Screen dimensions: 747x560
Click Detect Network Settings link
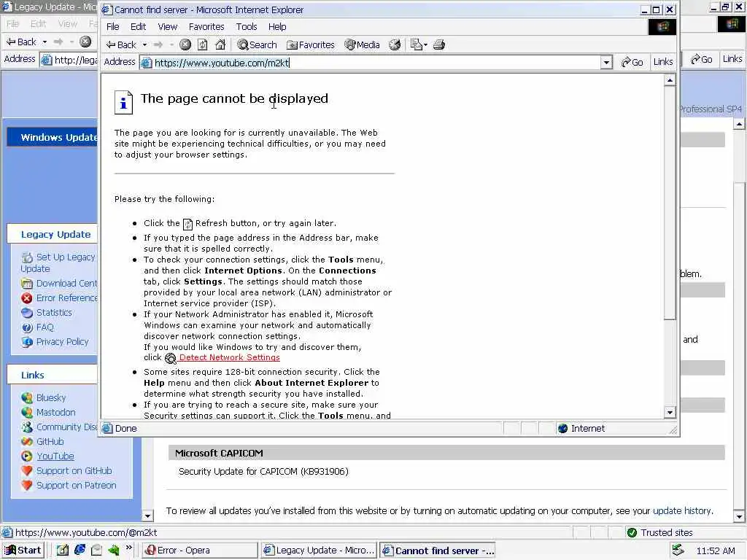click(x=229, y=357)
